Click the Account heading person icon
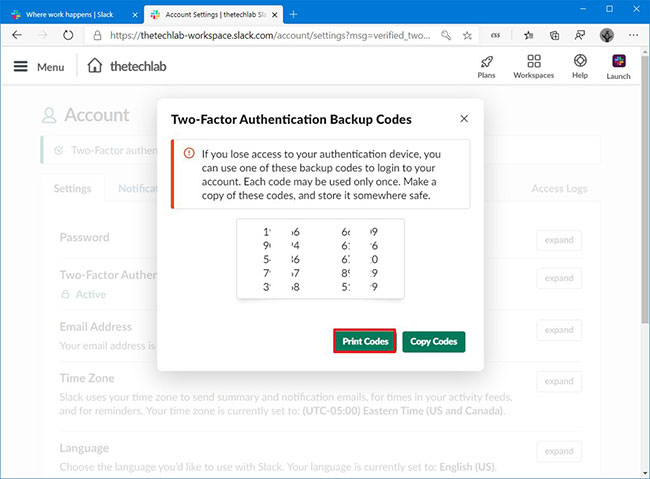The image size is (650, 479). [49, 115]
